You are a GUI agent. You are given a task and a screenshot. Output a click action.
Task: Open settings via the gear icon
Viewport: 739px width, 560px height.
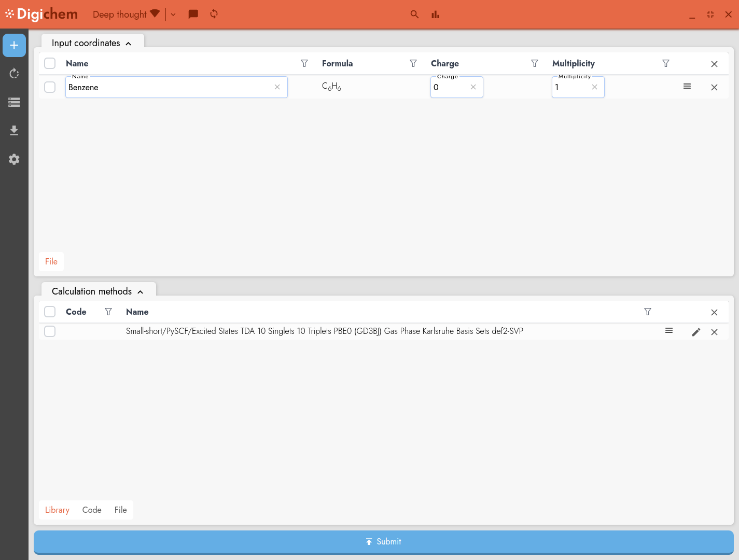14,159
